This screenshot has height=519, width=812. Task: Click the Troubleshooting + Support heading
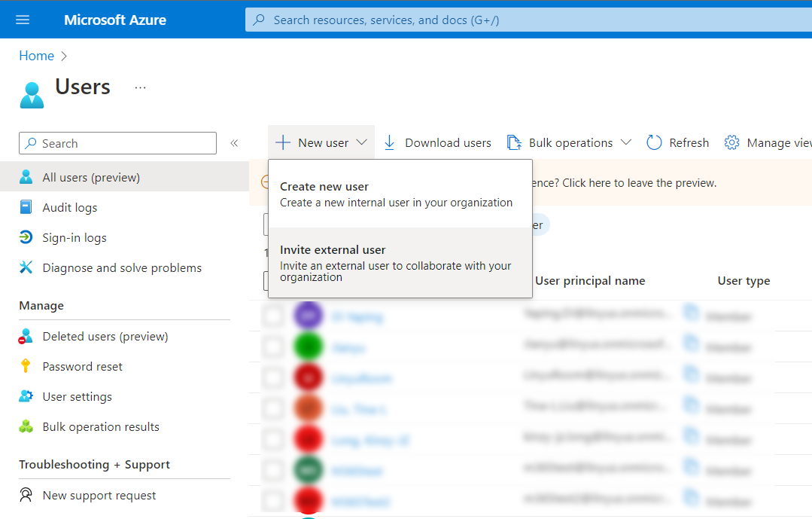[x=94, y=465]
